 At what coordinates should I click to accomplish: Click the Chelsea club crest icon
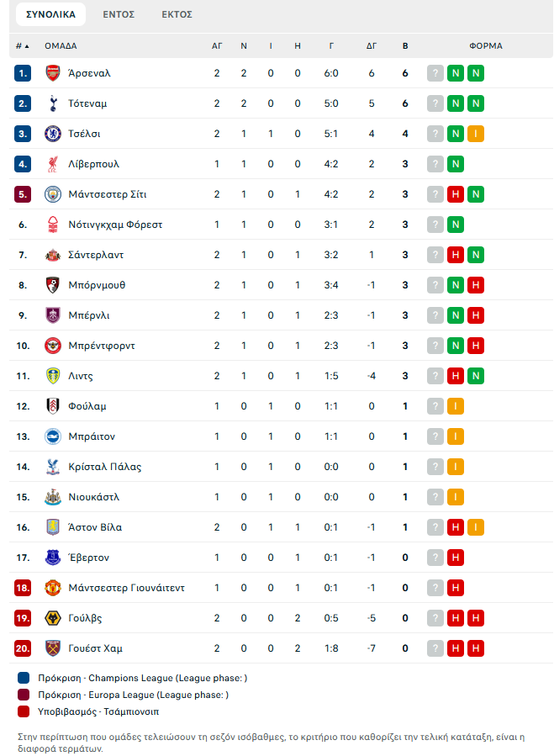[53, 134]
